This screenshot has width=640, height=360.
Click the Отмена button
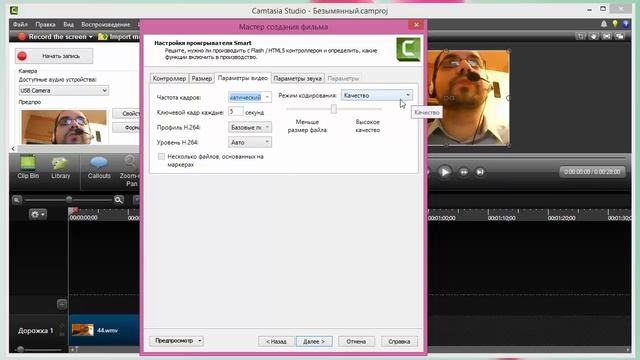click(x=356, y=341)
